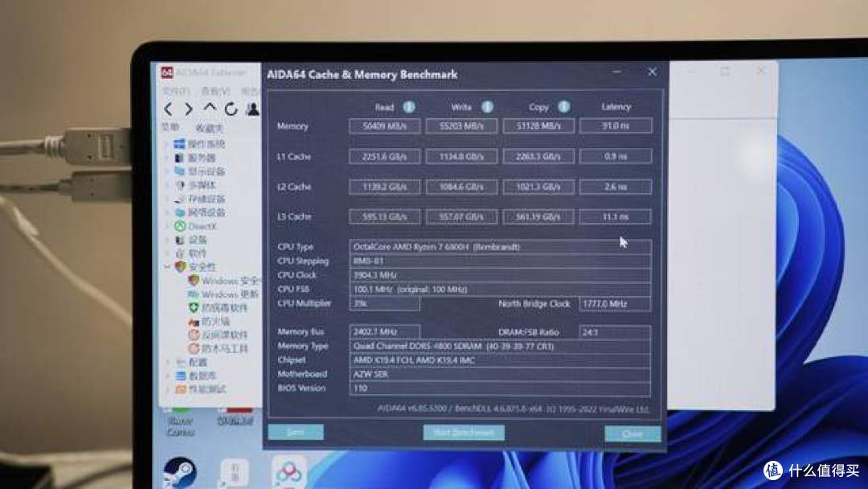This screenshot has width=868, height=489.
Task: Switch to the 菜单 tab
Action: (170, 127)
